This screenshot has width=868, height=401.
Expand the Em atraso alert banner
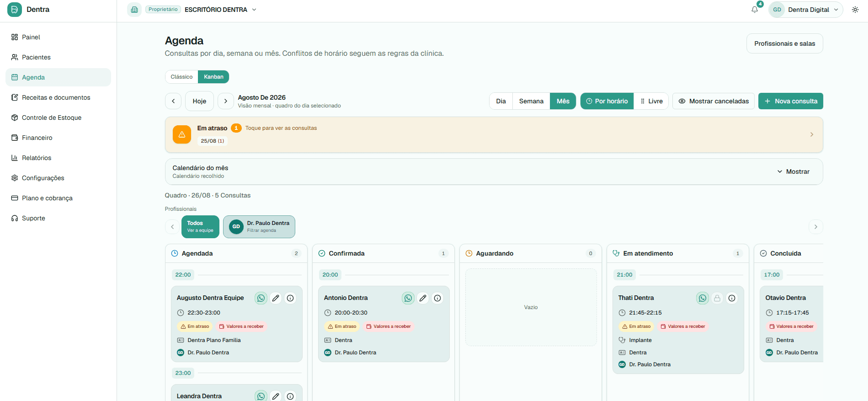494,134
